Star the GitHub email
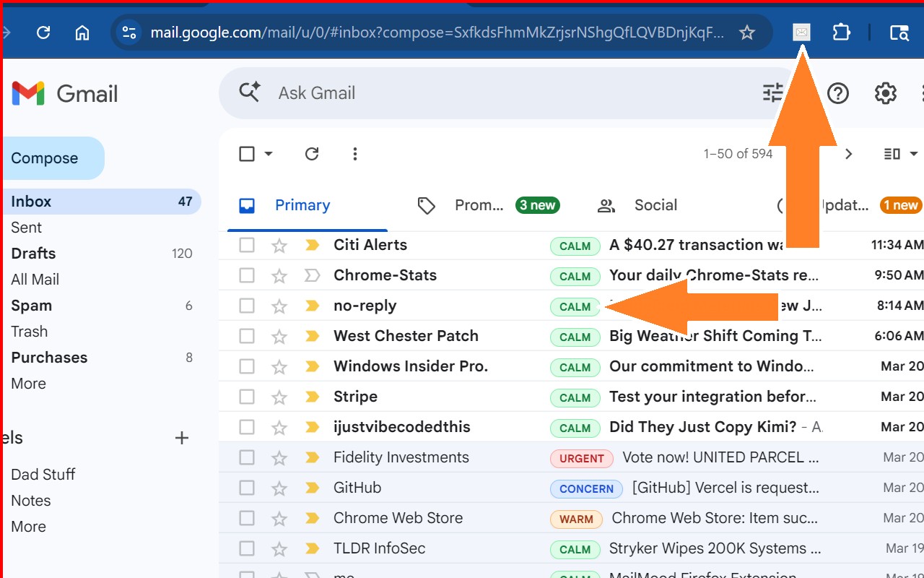 [279, 488]
